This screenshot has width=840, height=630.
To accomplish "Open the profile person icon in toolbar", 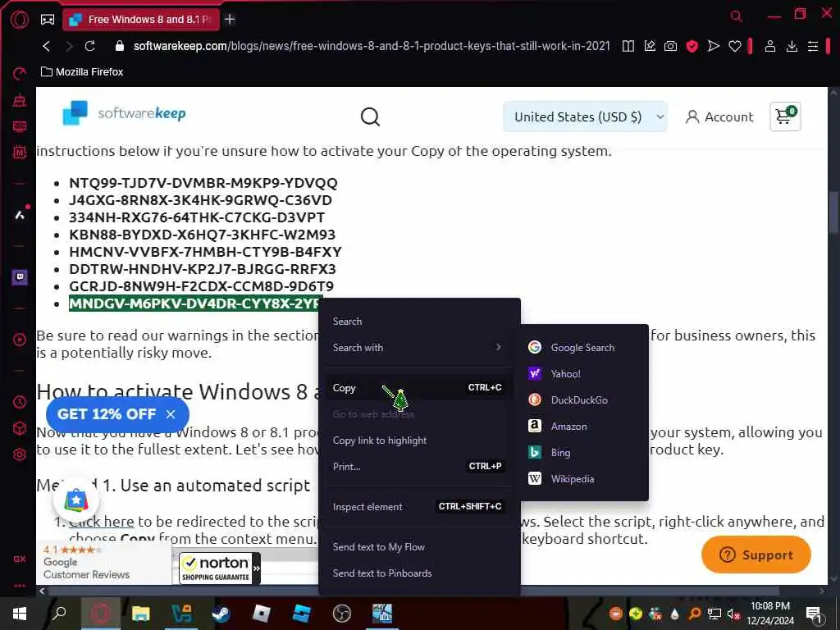I will (x=770, y=46).
